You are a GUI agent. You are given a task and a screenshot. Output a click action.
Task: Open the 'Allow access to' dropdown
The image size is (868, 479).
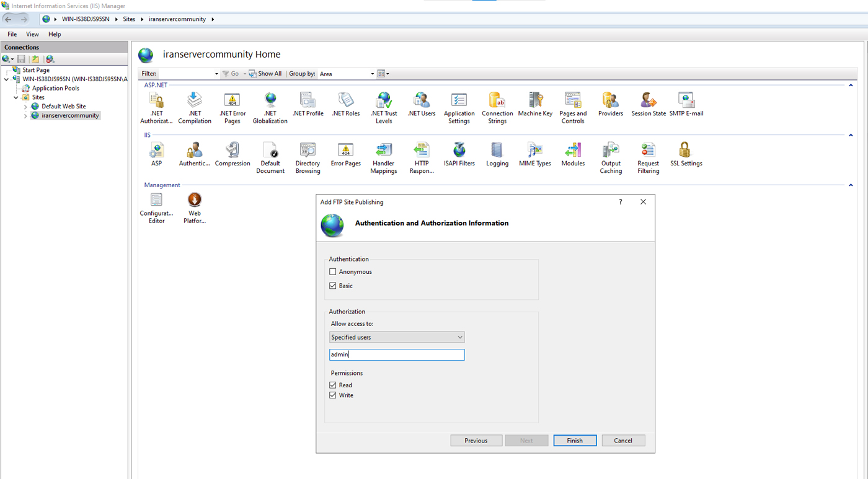click(x=397, y=338)
